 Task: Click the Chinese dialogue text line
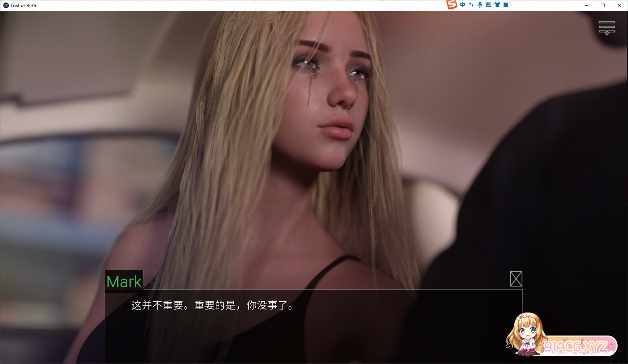click(213, 306)
